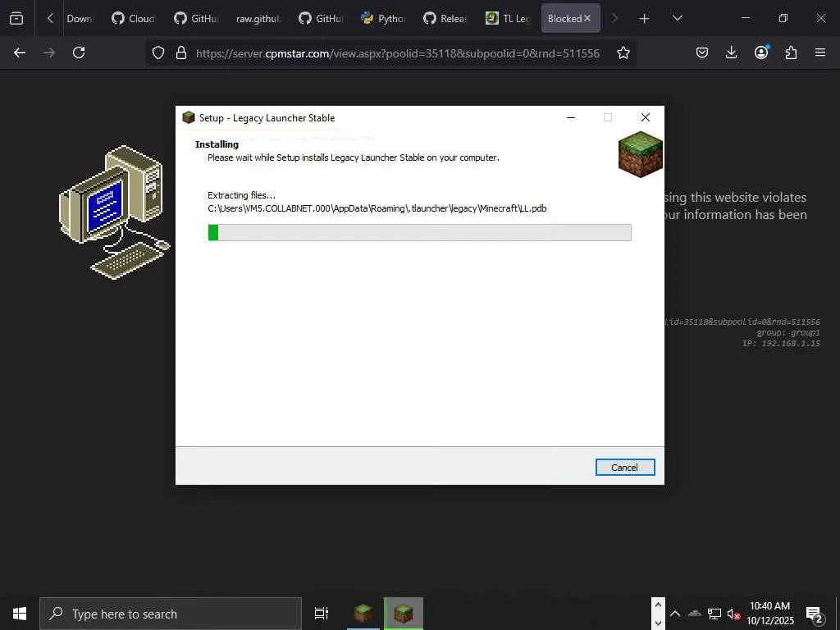The height and width of the screenshot is (630, 840).
Task: Click the Minecraft grass block logo in installer
Action: tap(641, 154)
